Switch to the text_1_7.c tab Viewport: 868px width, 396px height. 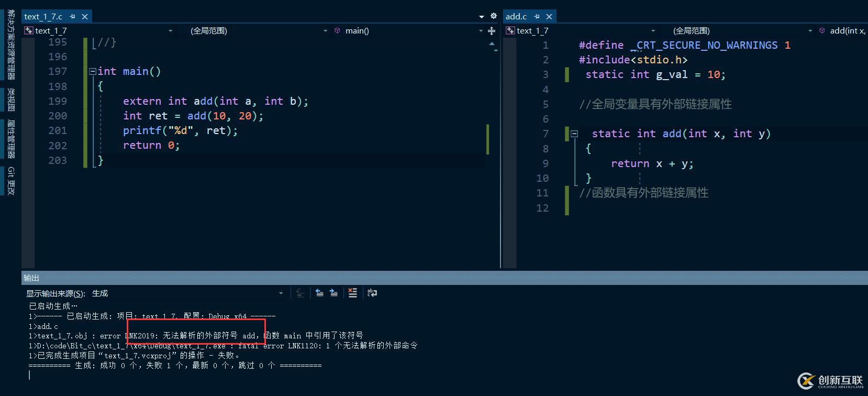[x=43, y=17]
